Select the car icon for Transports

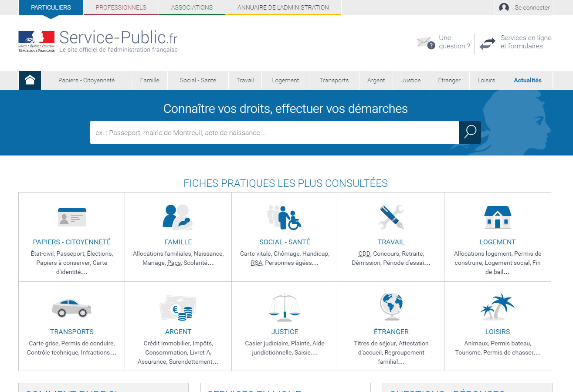[x=72, y=308]
